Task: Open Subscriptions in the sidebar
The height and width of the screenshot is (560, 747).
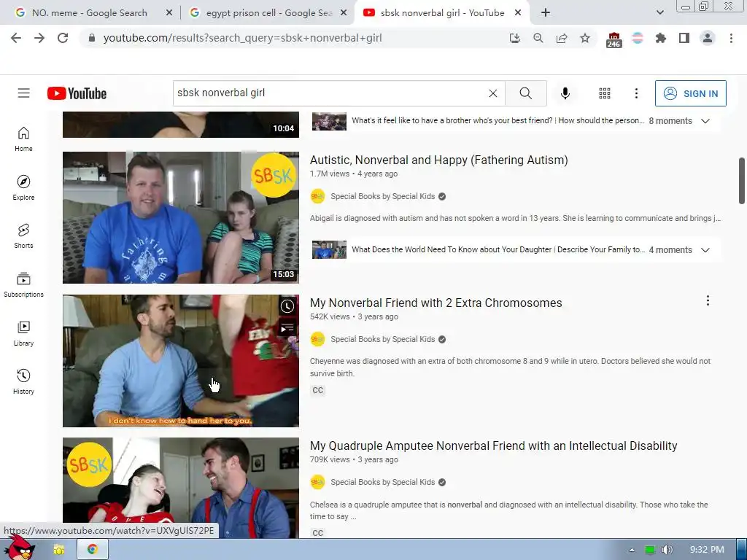Action: (x=23, y=285)
